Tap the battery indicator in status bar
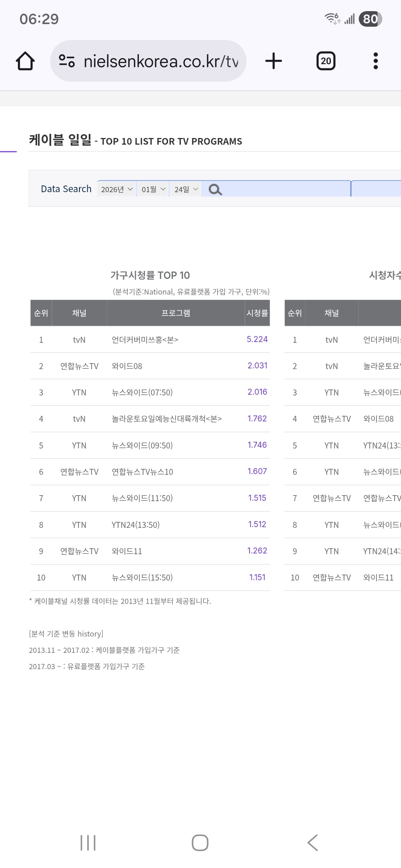401x868 pixels. 370,19
